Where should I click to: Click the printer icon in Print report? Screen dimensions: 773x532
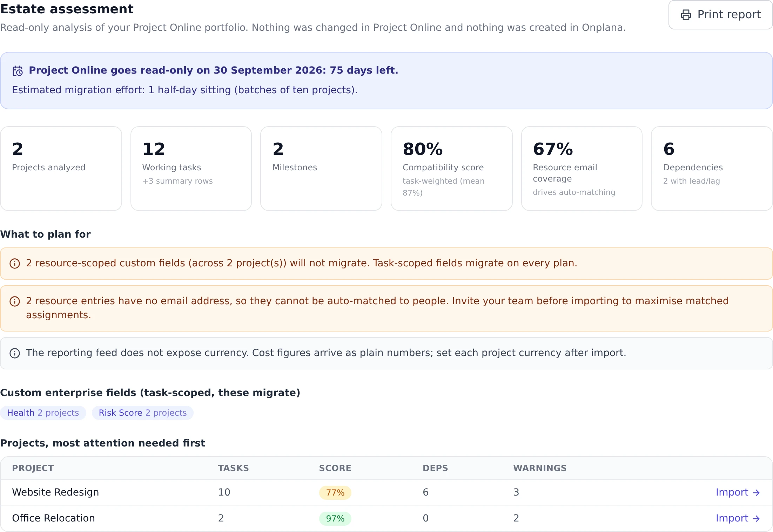click(x=686, y=15)
